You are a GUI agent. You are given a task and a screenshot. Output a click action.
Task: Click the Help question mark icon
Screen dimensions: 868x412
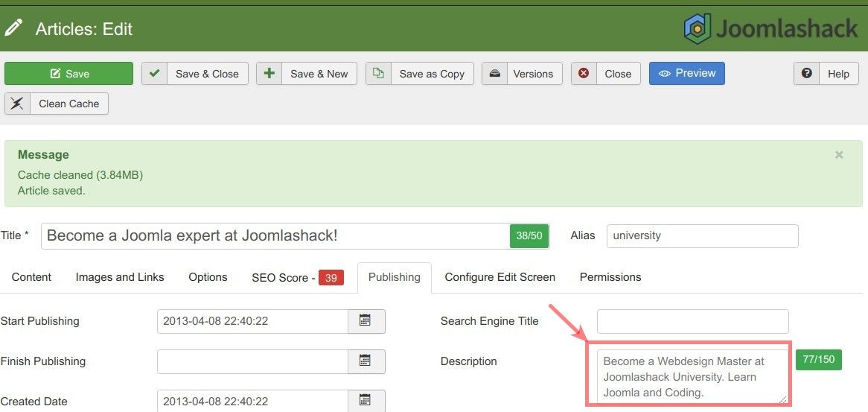click(x=806, y=73)
